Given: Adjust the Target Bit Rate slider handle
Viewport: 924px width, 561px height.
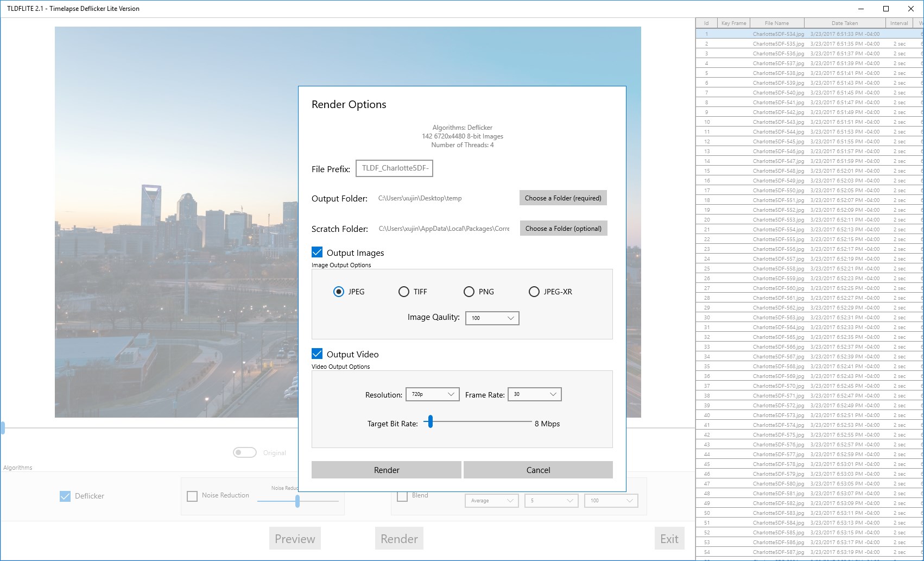Looking at the screenshot, I should (x=431, y=421).
